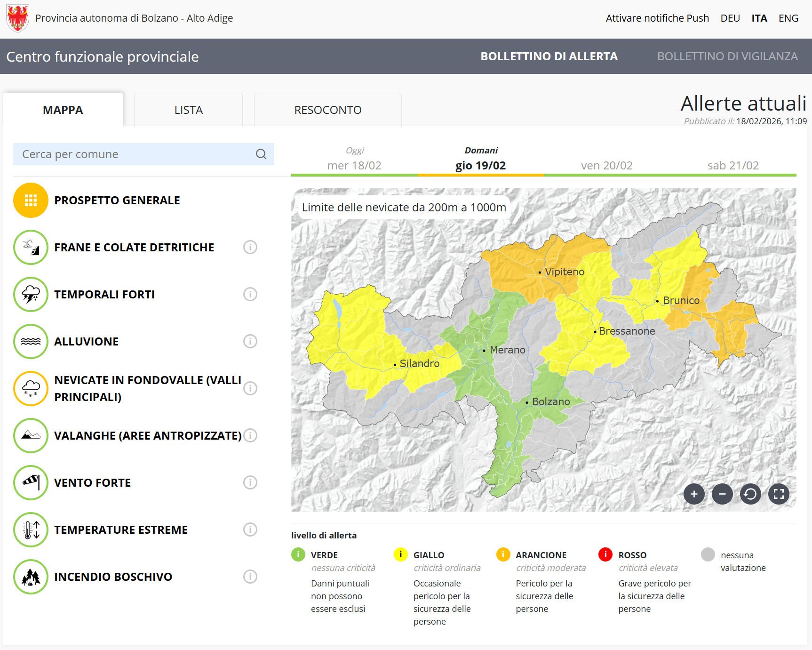
Task: Open the Bollettino di Vigilanza page
Action: [x=727, y=56]
